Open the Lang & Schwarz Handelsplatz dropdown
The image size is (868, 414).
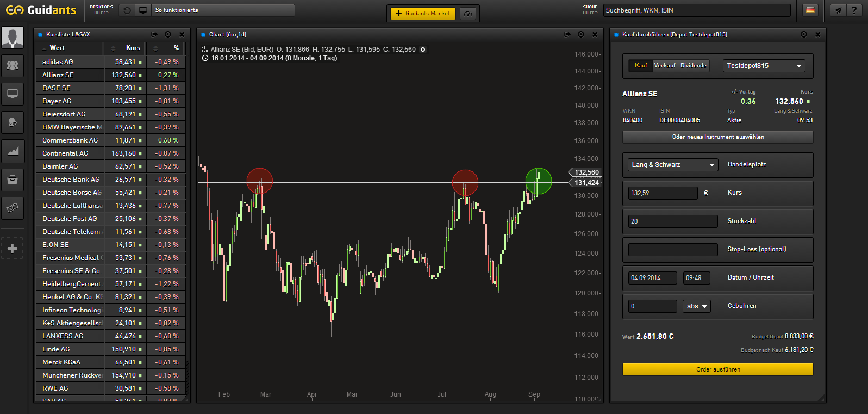pos(673,165)
